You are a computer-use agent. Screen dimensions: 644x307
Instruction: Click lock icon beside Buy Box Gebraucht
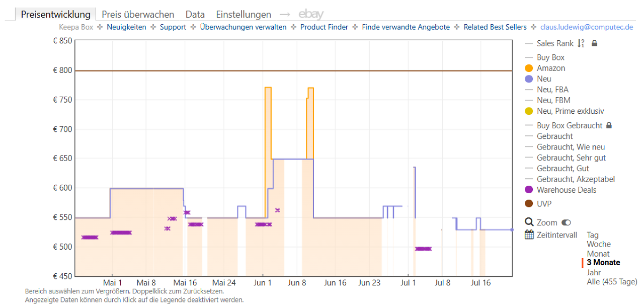coord(609,125)
